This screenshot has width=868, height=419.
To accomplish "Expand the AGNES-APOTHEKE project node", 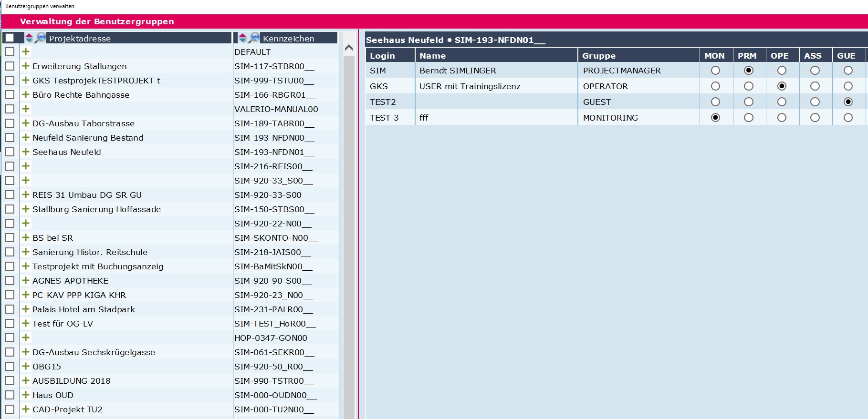I will (26, 280).
